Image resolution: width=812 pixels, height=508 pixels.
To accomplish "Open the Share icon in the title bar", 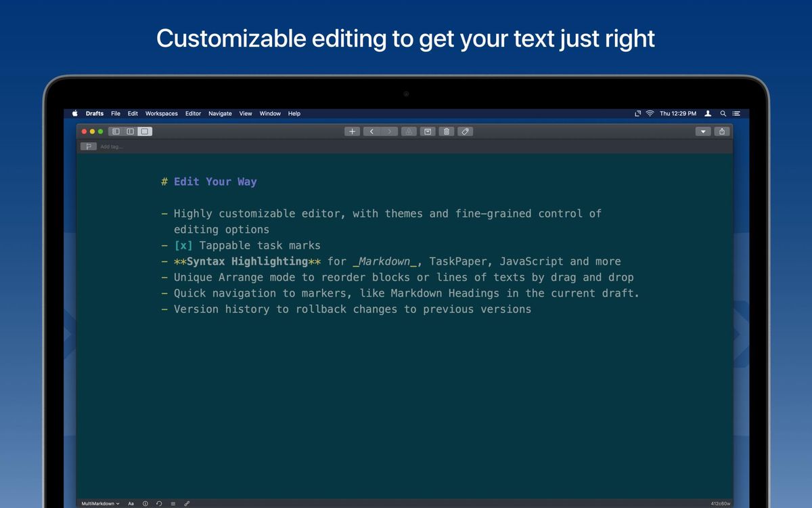I will click(721, 131).
